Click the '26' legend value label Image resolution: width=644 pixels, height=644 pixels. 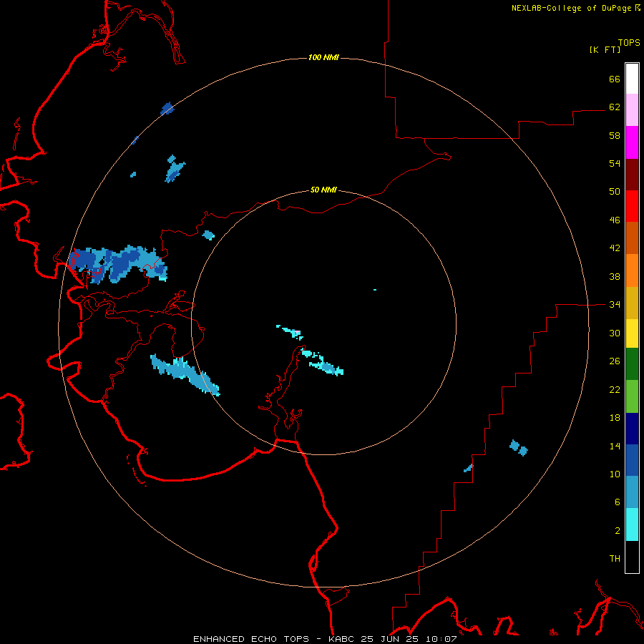615,361
